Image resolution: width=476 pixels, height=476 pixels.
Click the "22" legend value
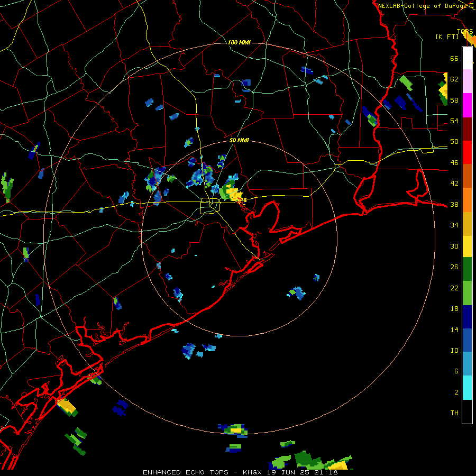(454, 288)
